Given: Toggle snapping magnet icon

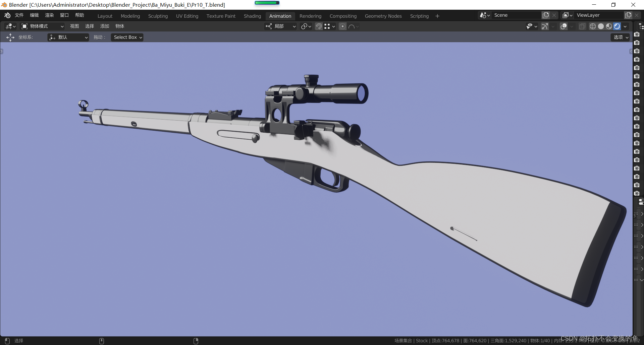Looking at the screenshot, I should (319, 26).
